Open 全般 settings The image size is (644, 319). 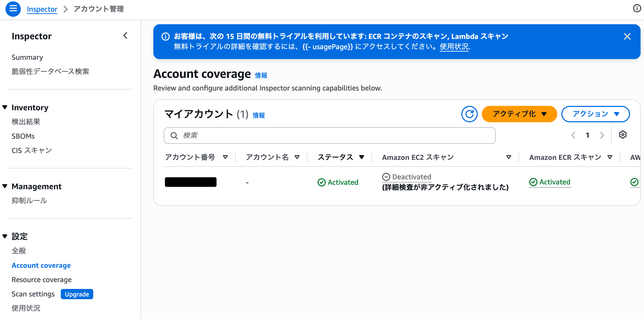[x=19, y=251]
